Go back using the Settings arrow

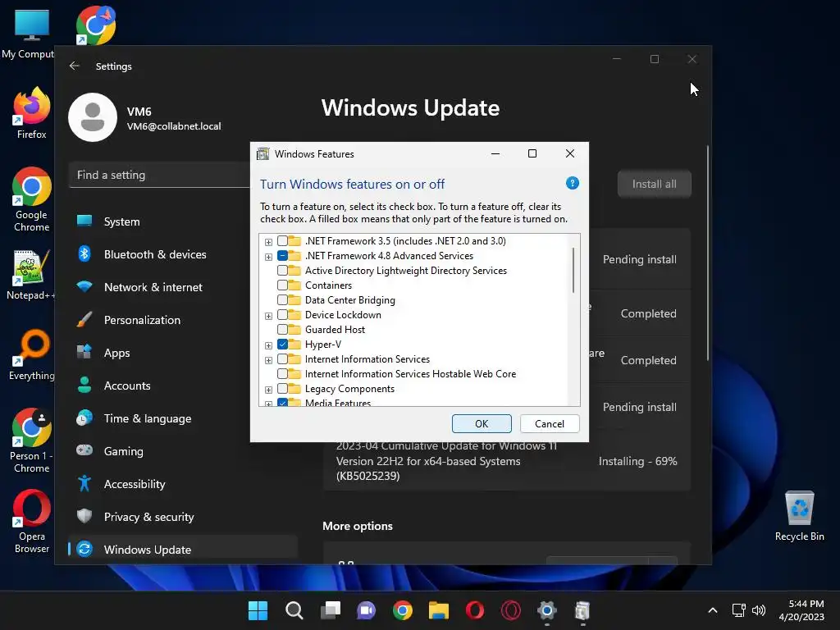click(x=75, y=66)
